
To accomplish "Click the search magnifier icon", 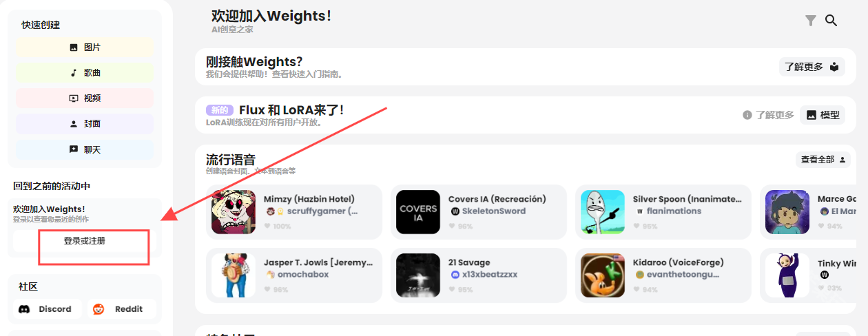I will (831, 21).
